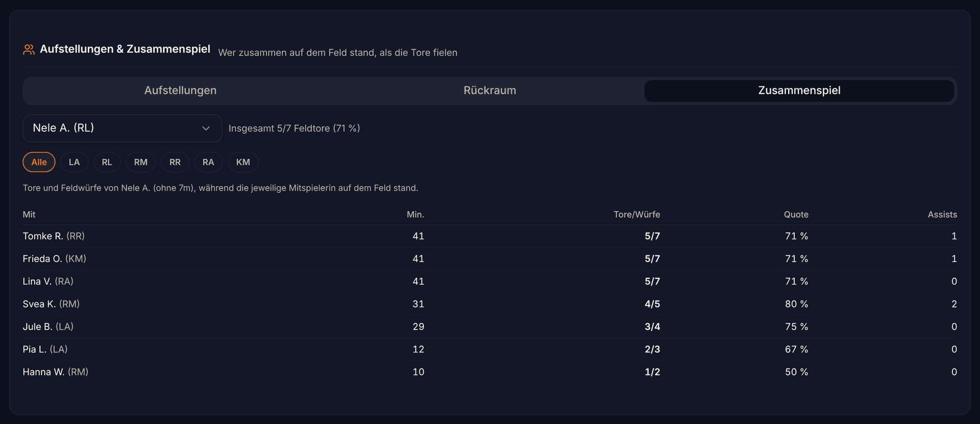980x424 pixels.
Task: Switch to the Aufstellungen tab
Action: pyautogui.click(x=180, y=90)
